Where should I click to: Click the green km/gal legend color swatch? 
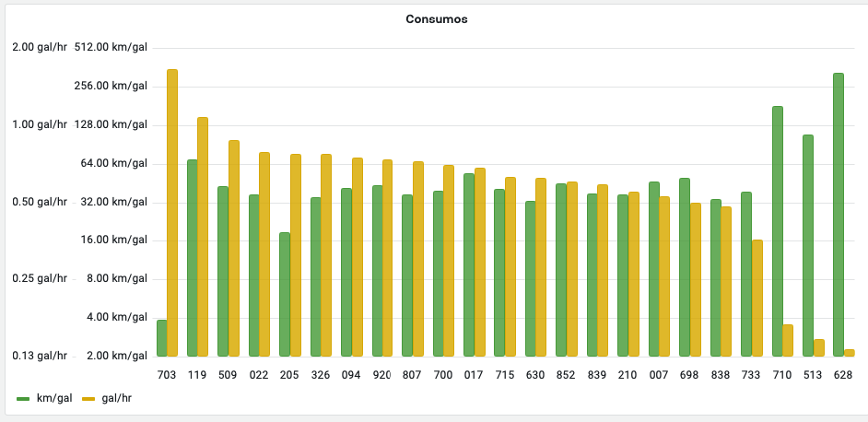[23, 398]
